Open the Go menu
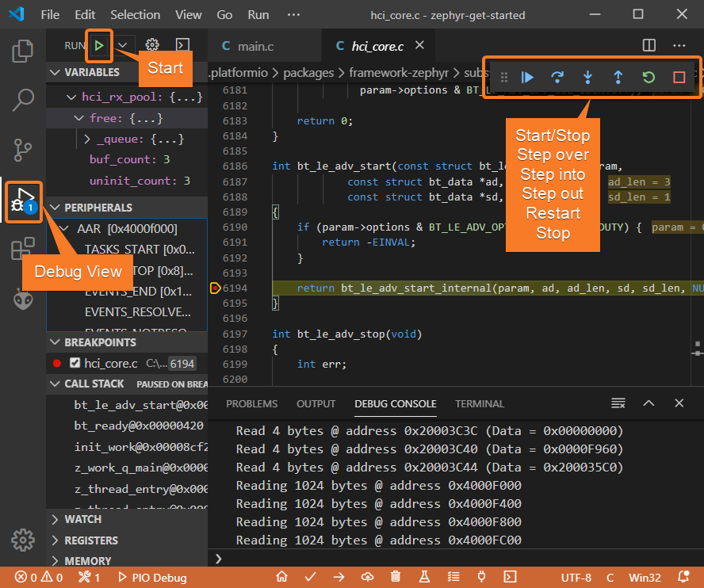 pyautogui.click(x=224, y=15)
